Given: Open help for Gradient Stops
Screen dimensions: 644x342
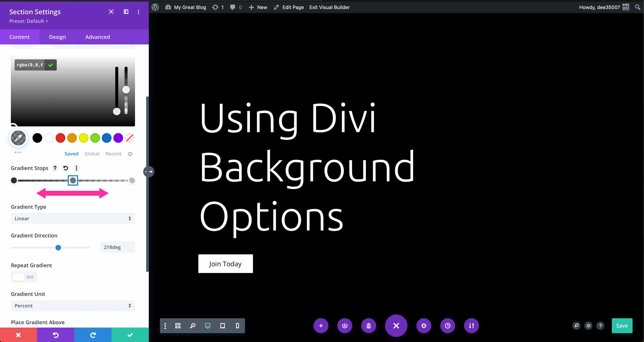Looking at the screenshot, I should 55,168.
